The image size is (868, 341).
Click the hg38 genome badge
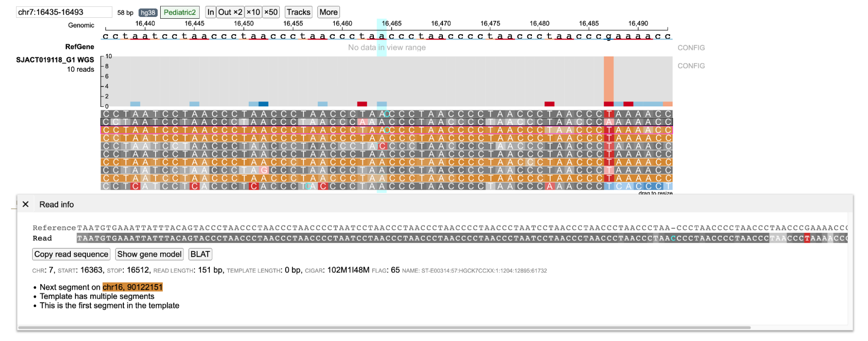(x=148, y=13)
